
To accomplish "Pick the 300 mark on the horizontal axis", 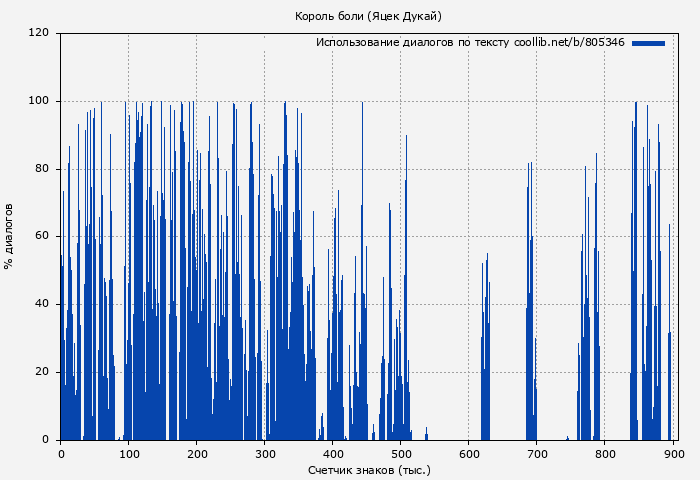I will tap(264, 453).
